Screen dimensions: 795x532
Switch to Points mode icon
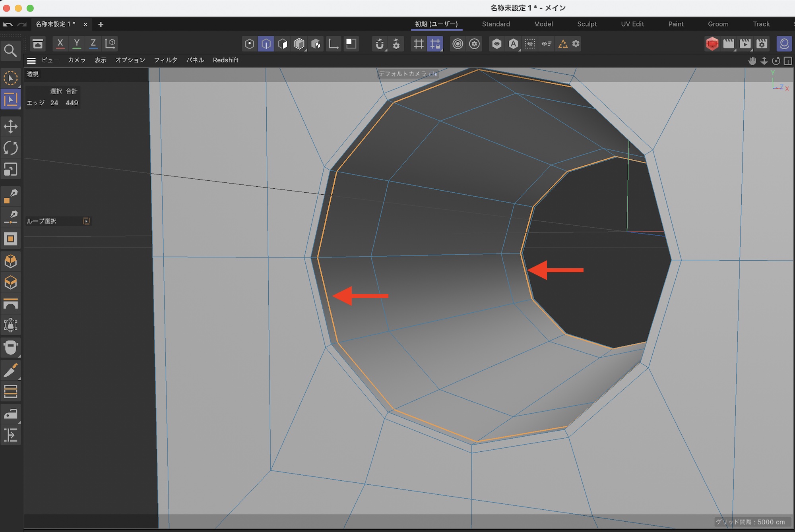tap(249, 44)
